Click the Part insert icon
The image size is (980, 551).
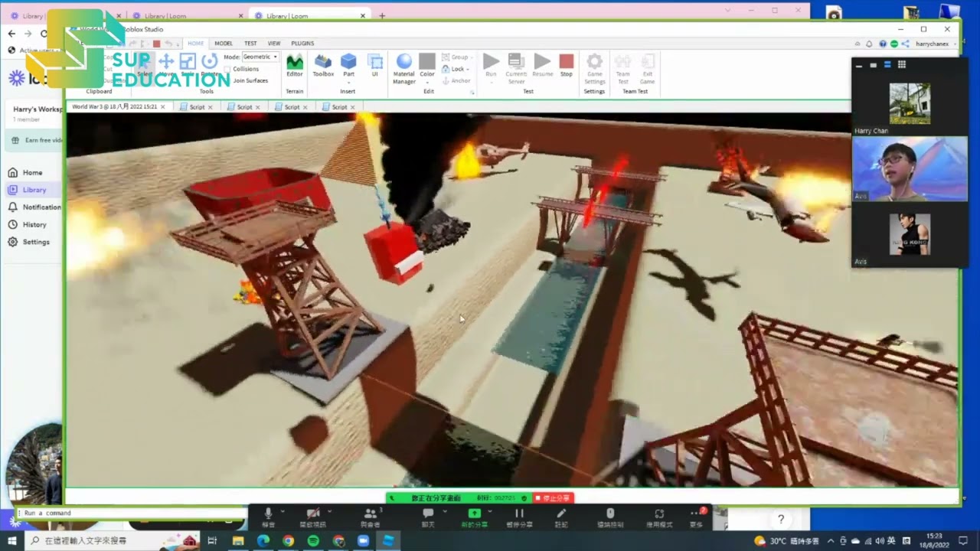pos(348,62)
